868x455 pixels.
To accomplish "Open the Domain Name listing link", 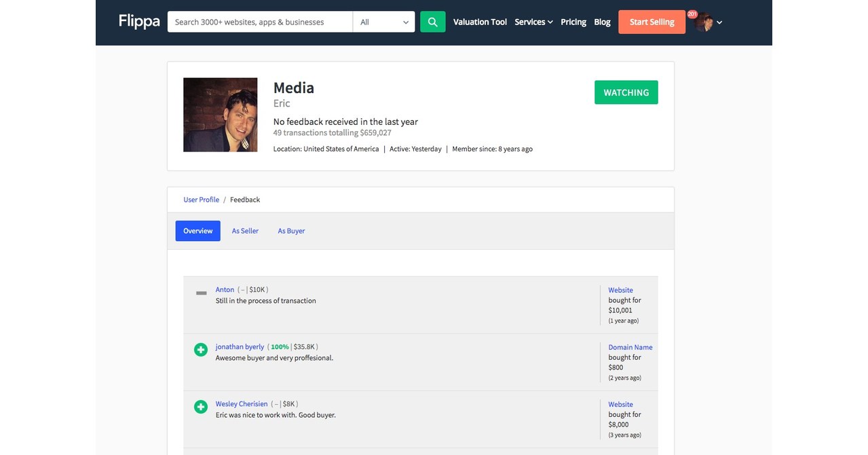I will click(630, 347).
